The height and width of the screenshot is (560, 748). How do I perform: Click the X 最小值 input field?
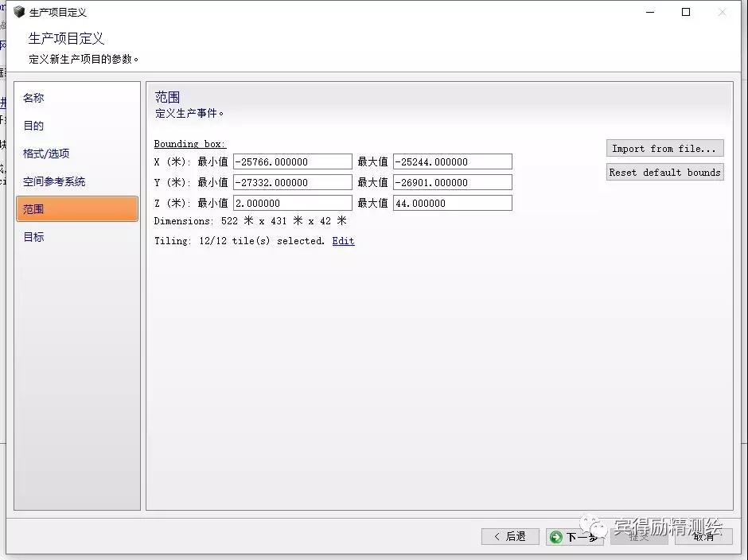point(292,162)
